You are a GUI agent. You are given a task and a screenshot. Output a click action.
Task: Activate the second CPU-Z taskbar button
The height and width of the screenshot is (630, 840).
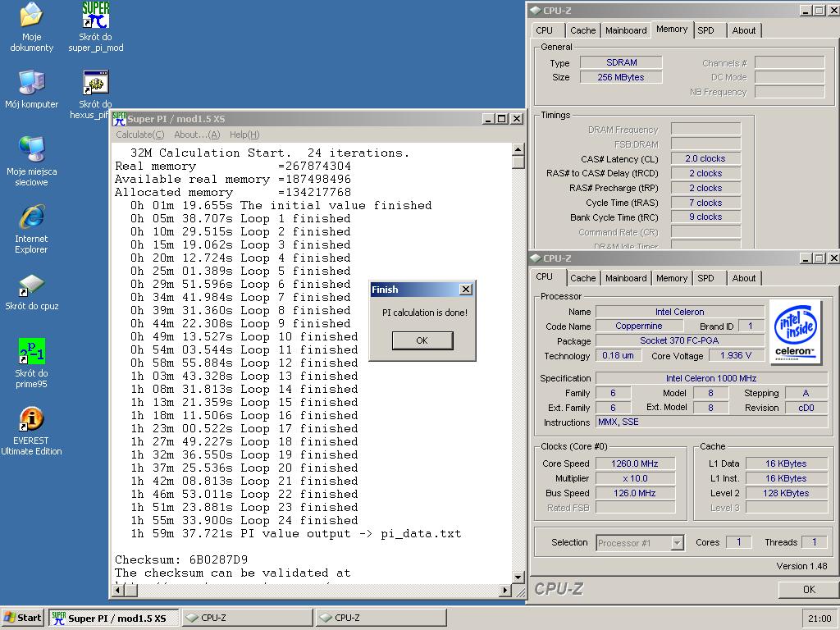point(381,618)
